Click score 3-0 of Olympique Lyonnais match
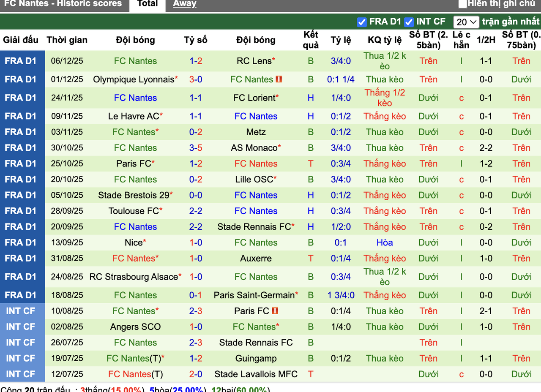 click(x=196, y=79)
